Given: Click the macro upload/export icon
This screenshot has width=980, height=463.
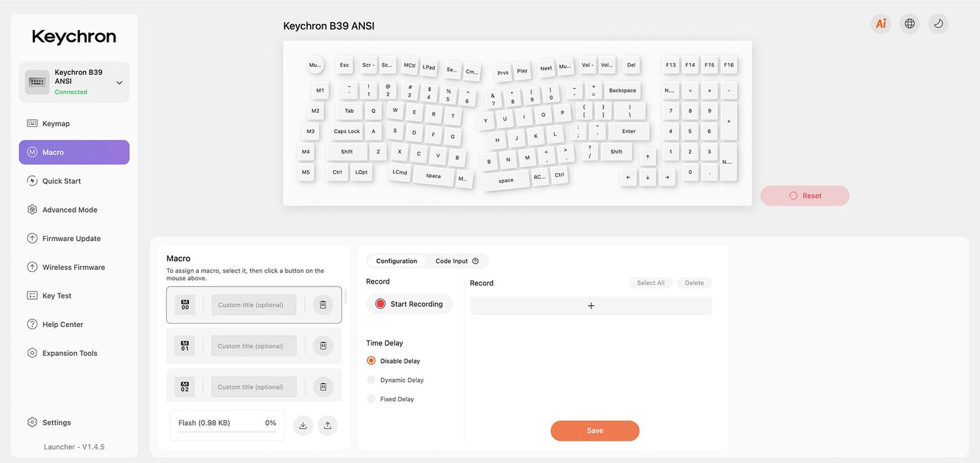Looking at the screenshot, I should (328, 425).
